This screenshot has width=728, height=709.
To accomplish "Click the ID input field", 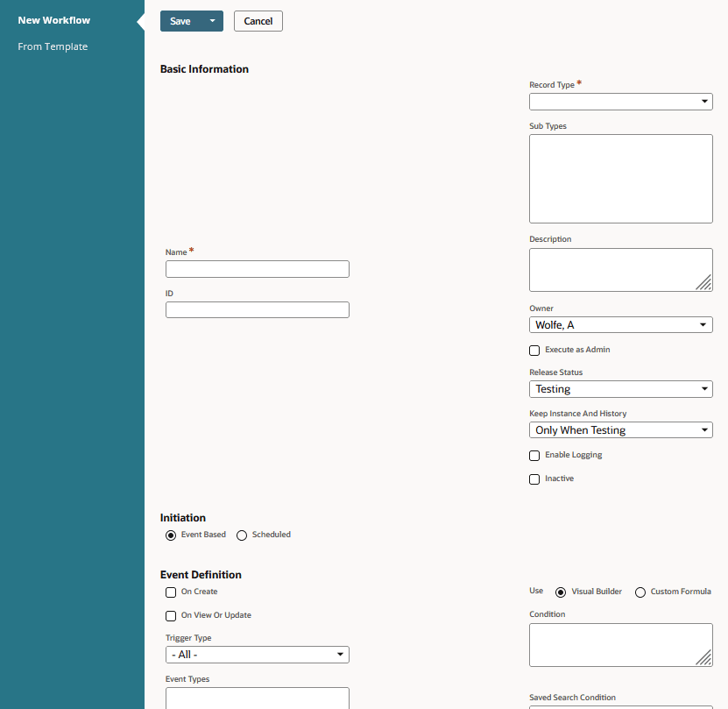I will pos(258,310).
